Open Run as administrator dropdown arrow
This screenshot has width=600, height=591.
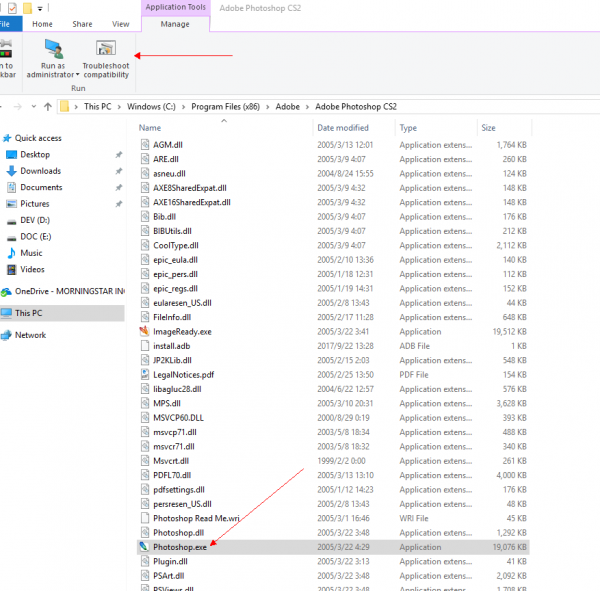(77, 75)
